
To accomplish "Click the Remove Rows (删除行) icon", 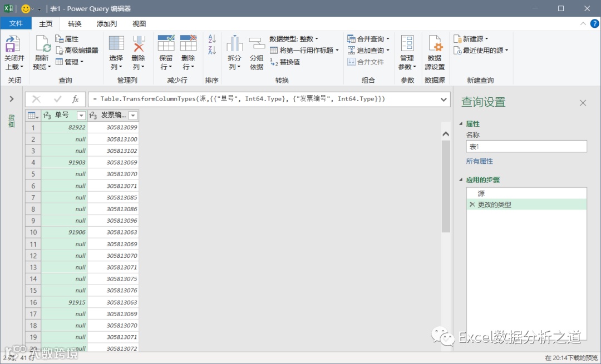I will (x=188, y=43).
